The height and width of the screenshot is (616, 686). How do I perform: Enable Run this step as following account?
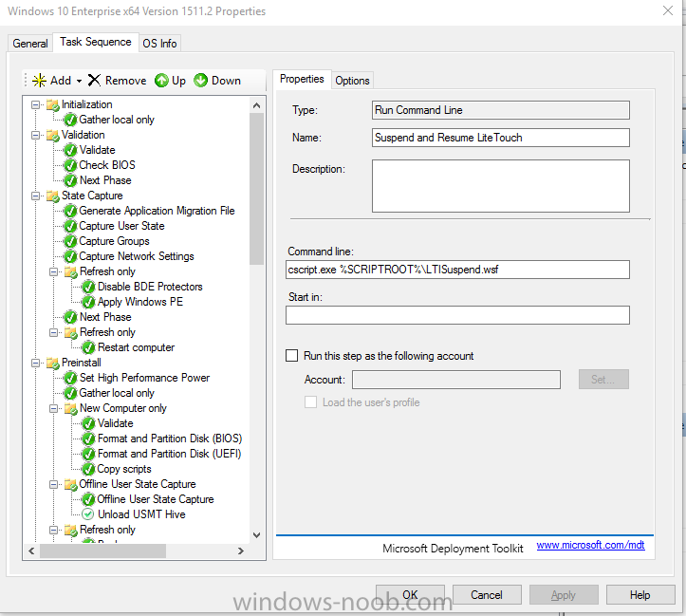pos(292,356)
